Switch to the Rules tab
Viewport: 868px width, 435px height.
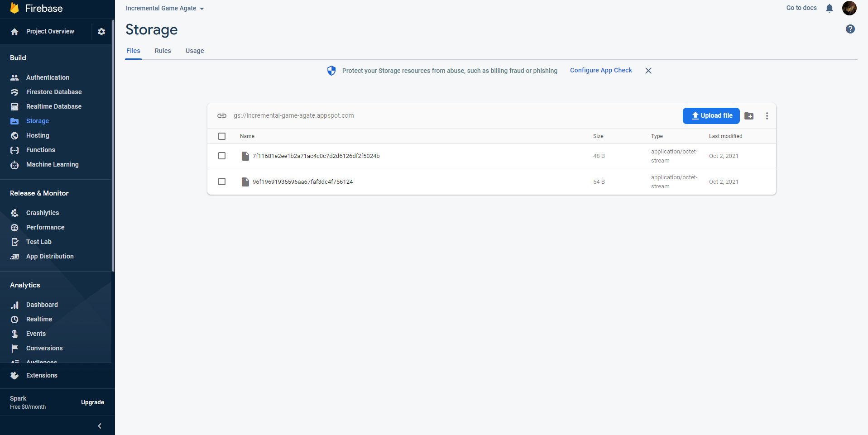coord(163,51)
